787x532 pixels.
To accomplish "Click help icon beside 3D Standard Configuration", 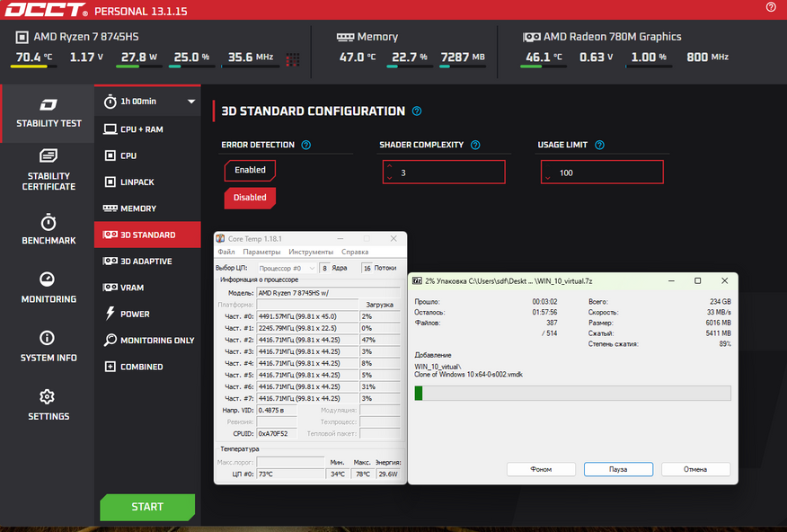I will tap(417, 111).
